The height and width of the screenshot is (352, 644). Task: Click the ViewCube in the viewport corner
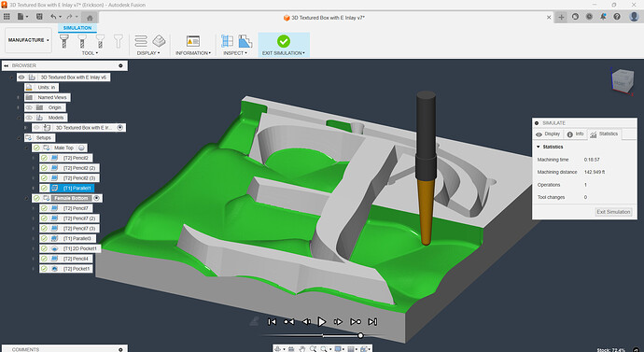(x=622, y=80)
